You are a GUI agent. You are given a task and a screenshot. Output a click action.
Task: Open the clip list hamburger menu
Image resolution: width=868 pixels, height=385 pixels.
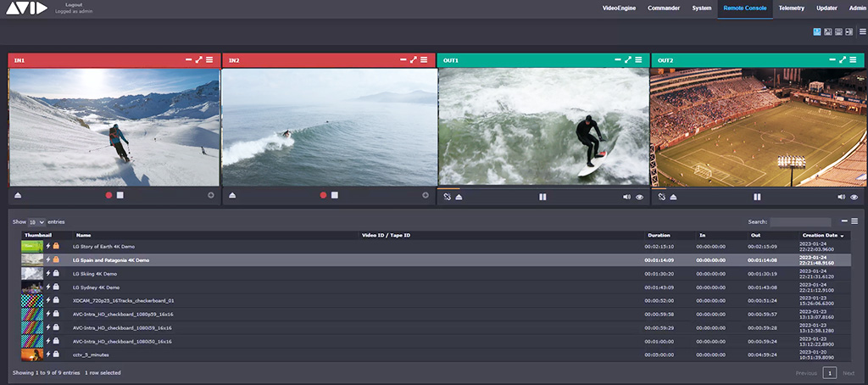(854, 220)
